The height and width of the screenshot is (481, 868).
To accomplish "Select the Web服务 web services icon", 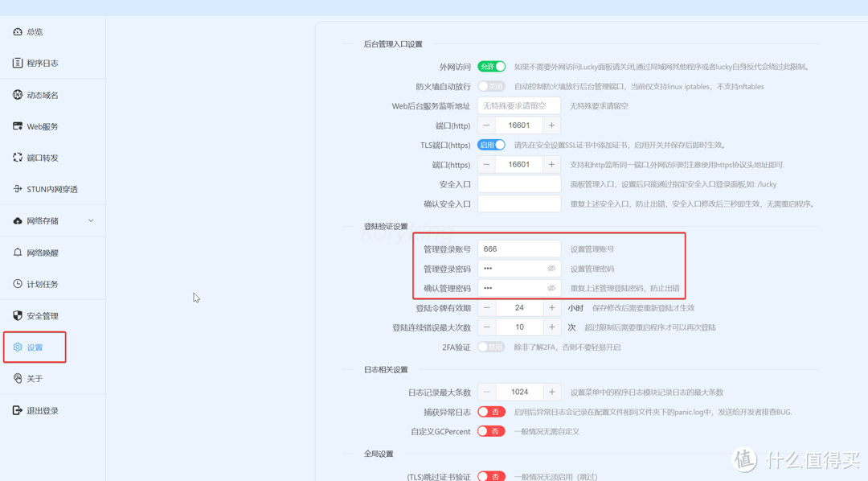I will pos(19,126).
